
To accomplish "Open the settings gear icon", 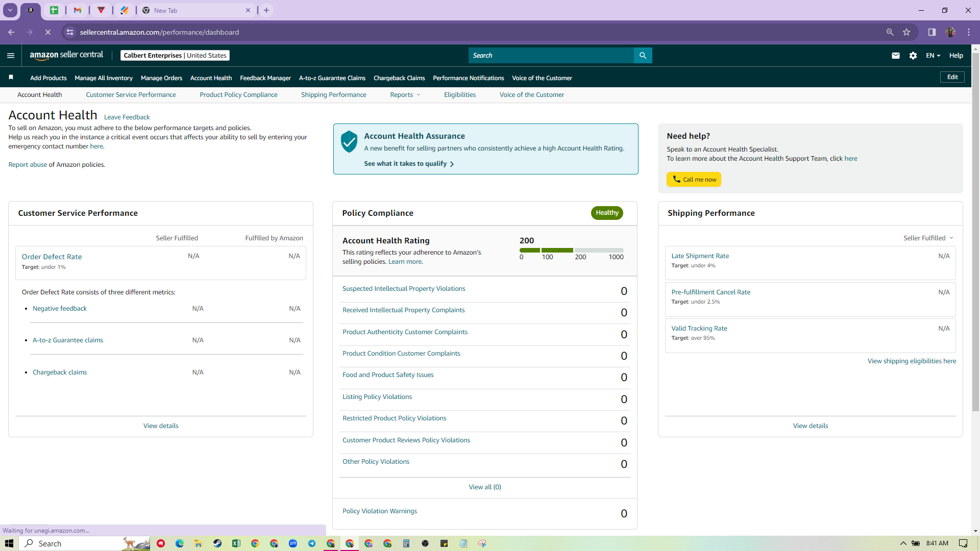I will point(913,56).
